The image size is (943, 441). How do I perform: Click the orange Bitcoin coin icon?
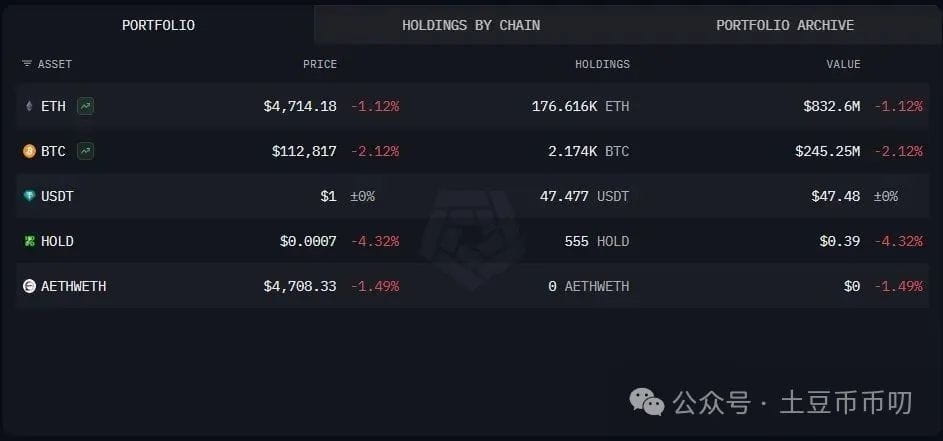pyautogui.click(x=29, y=152)
